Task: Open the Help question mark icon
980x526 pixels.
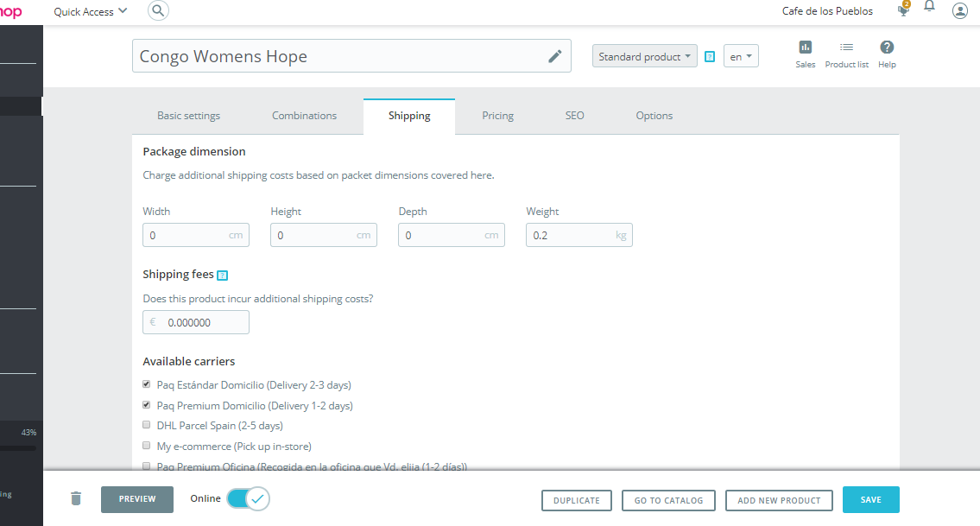Action: (x=887, y=54)
